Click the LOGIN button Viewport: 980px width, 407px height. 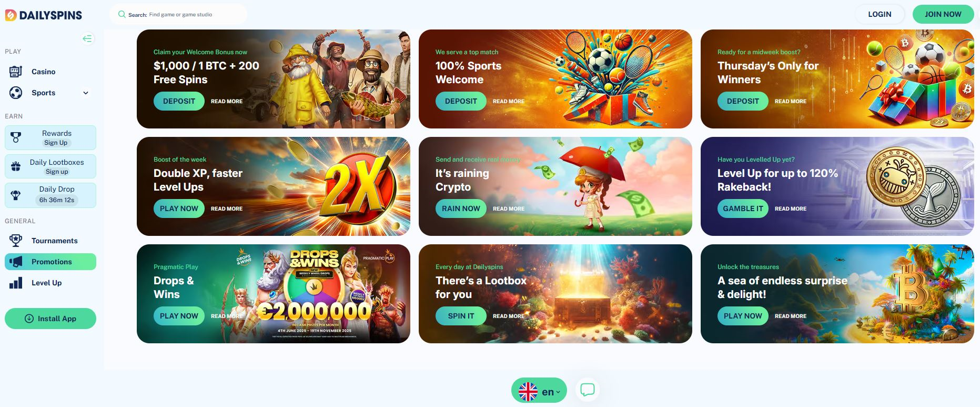point(880,14)
